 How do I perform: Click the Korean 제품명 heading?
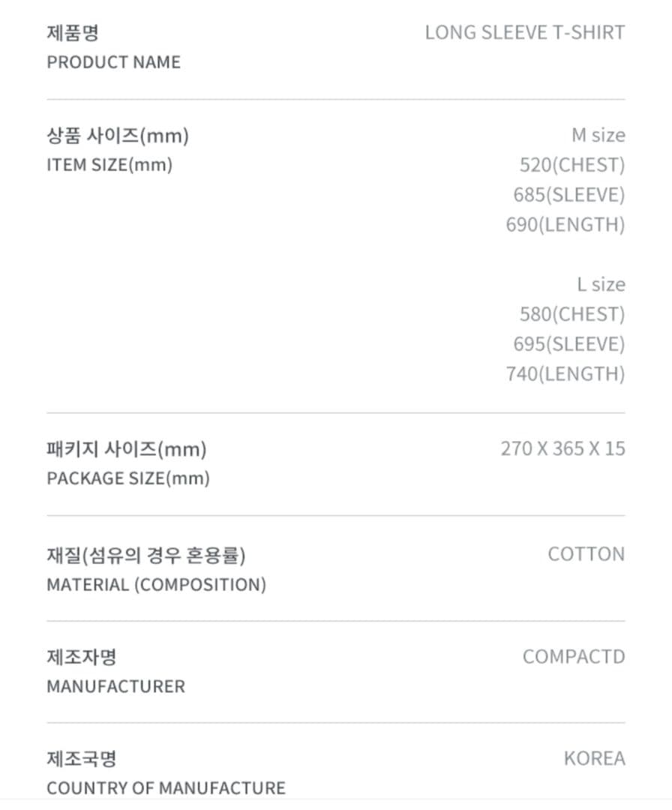click(x=73, y=33)
